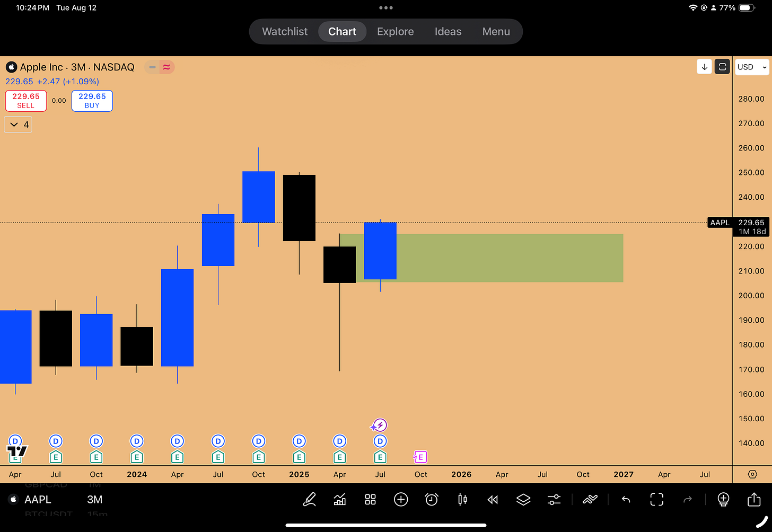The height and width of the screenshot is (532, 772).
Task: Tap the dividend D marker at 2025
Action: tap(299, 441)
